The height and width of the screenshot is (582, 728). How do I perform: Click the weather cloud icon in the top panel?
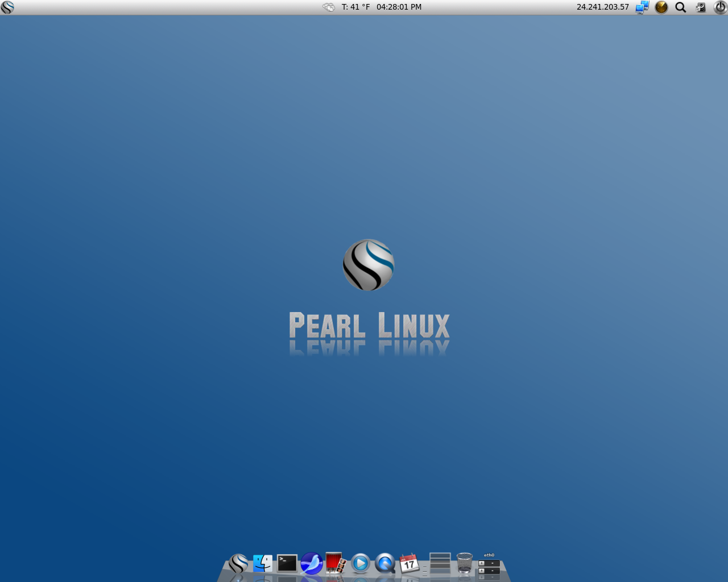pos(329,7)
